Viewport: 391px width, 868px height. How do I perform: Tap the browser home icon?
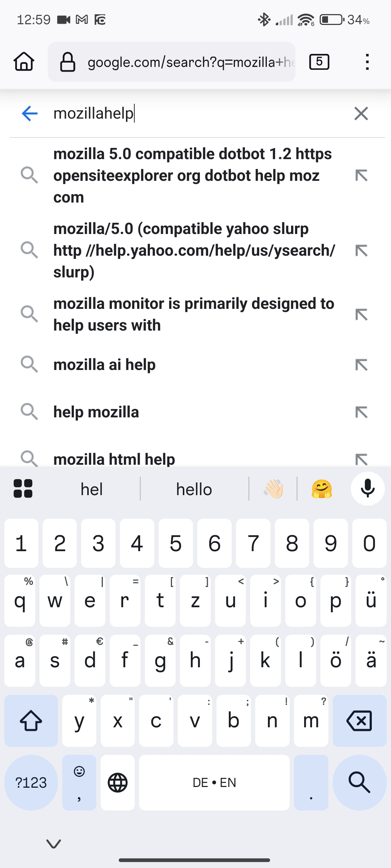[x=24, y=61]
